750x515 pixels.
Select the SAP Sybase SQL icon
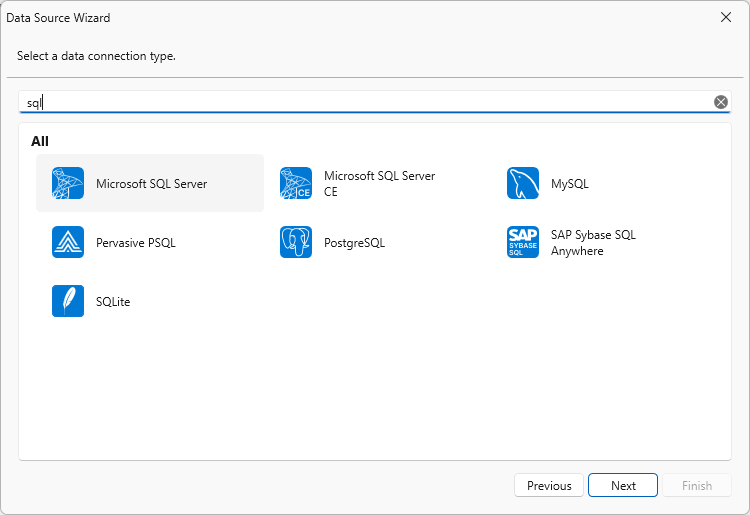coord(523,242)
